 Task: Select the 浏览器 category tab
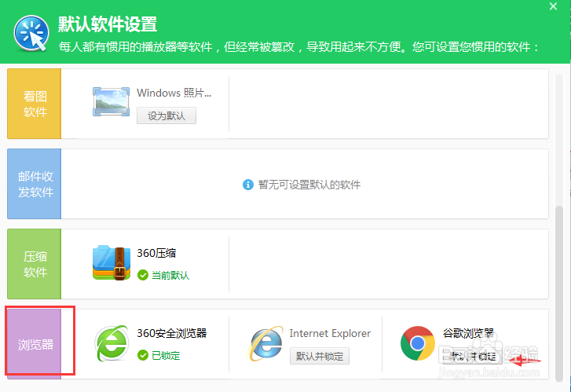tap(35, 344)
